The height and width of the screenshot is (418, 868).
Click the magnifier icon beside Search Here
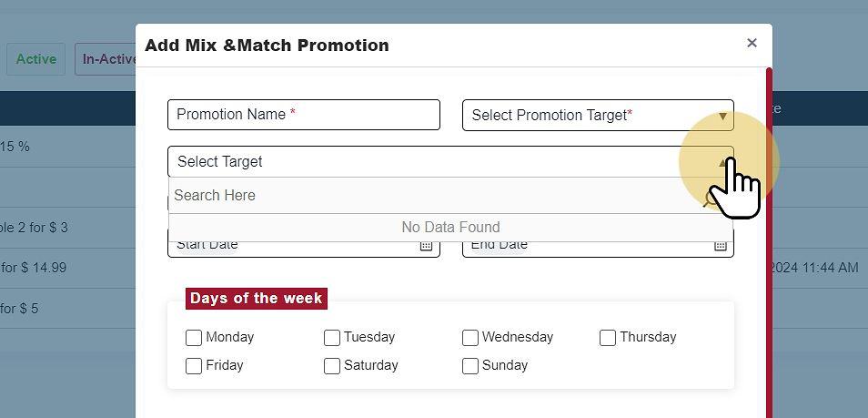point(712,197)
